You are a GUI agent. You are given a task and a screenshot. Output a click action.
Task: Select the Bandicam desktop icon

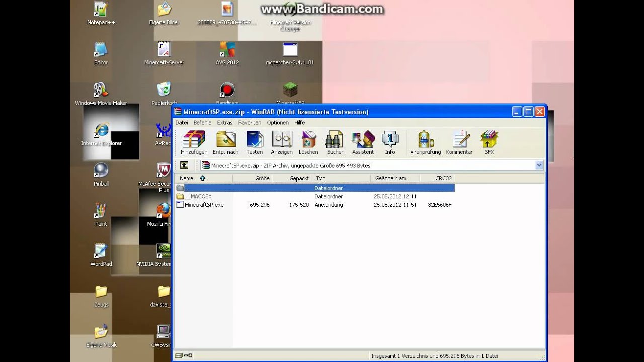pos(227,94)
